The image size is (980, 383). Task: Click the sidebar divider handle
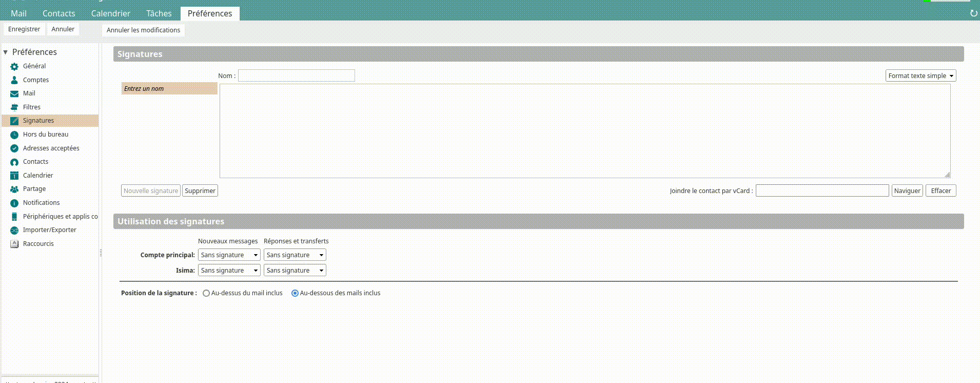(x=101, y=253)
